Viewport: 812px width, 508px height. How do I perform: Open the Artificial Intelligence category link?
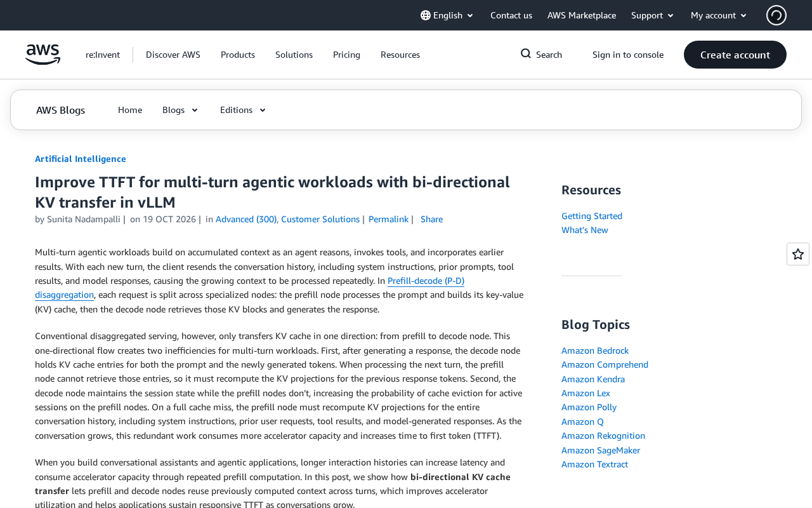(x=81, y=159)
